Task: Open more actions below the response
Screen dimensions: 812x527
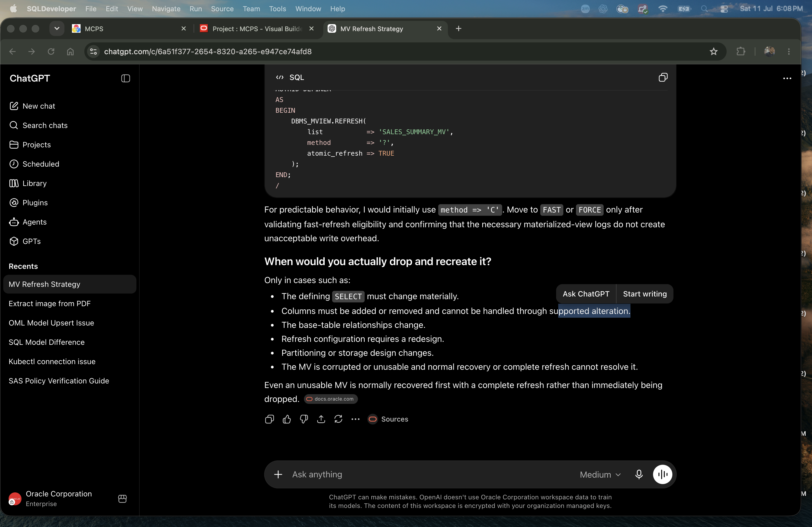Action: [x=356, y=419]
